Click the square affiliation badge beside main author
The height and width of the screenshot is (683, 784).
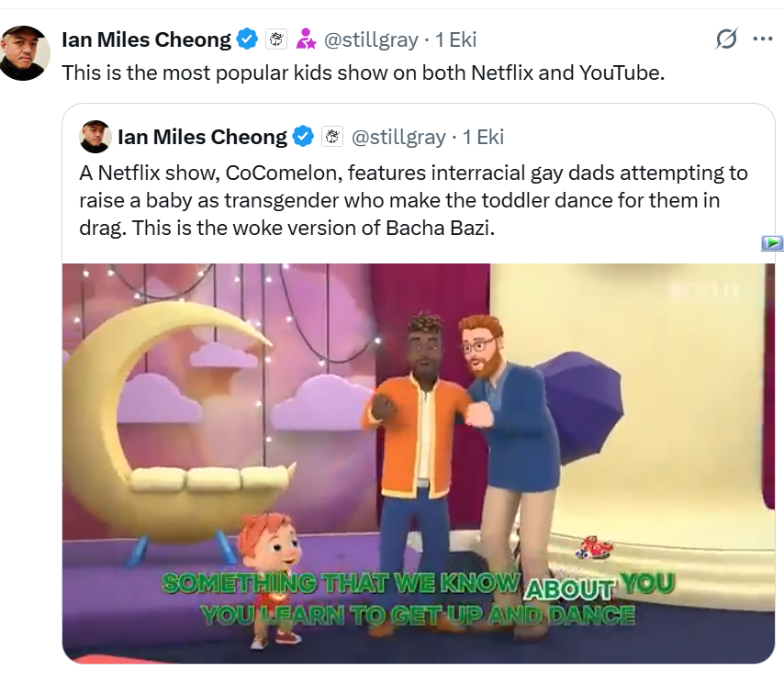point(275,39)
